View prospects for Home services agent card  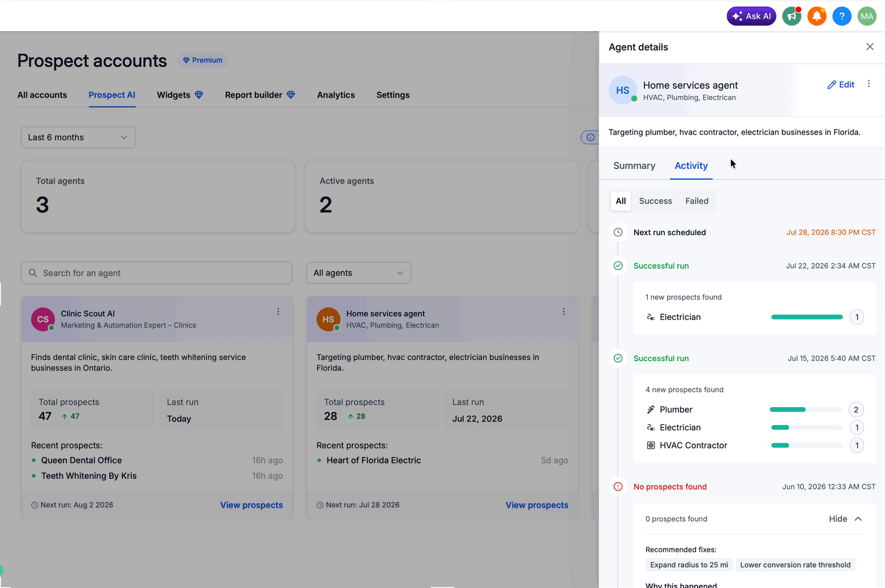point(537,505)
